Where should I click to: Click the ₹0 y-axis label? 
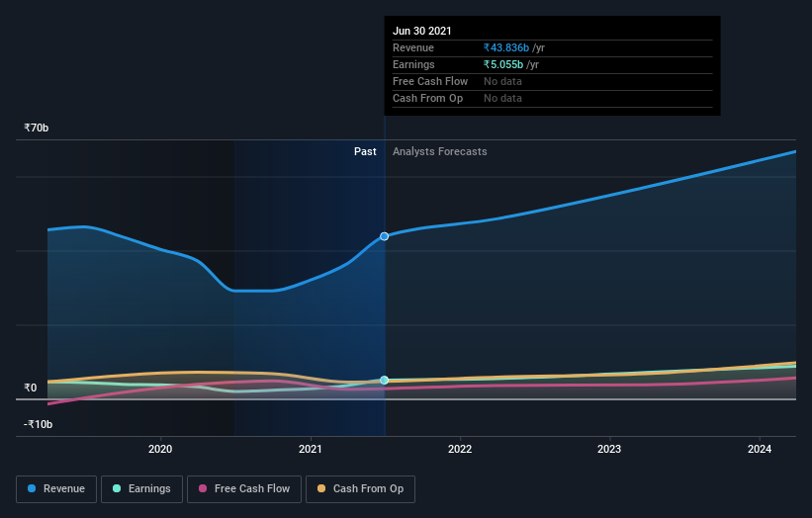[31, 388]
